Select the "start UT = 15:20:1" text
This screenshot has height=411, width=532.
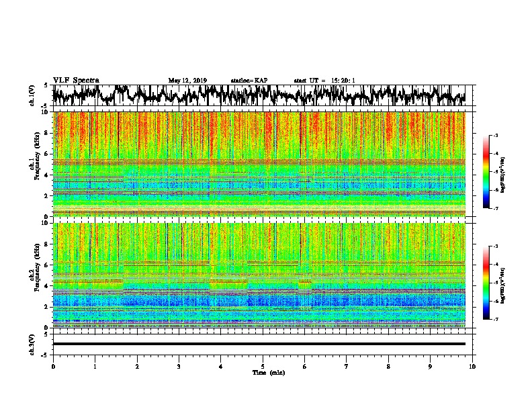324,81
